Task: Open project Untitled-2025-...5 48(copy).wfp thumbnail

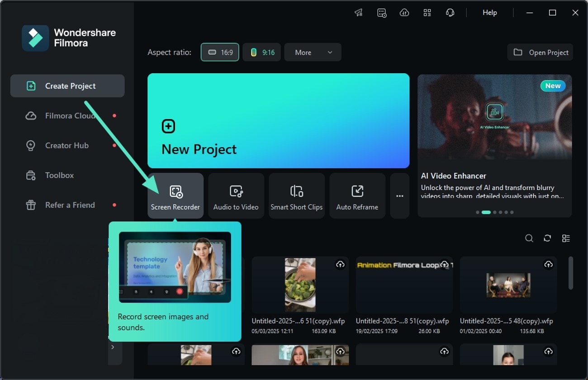Action: [508, 285]
